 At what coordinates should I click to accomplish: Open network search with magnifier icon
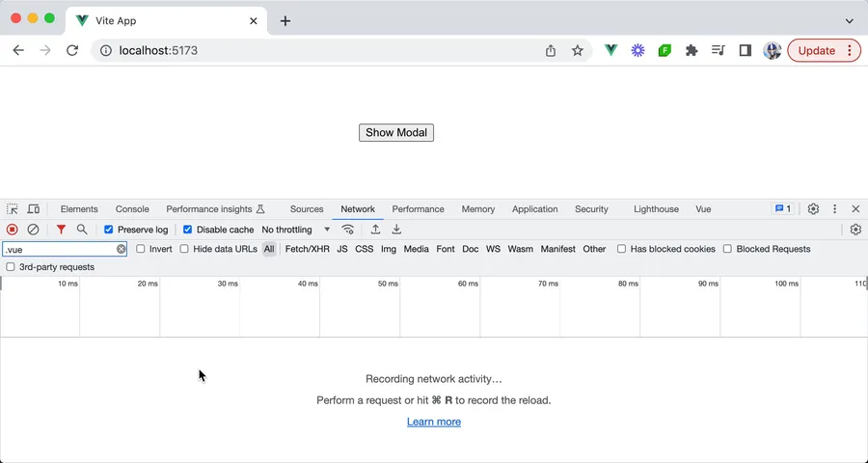click(82, 230)
